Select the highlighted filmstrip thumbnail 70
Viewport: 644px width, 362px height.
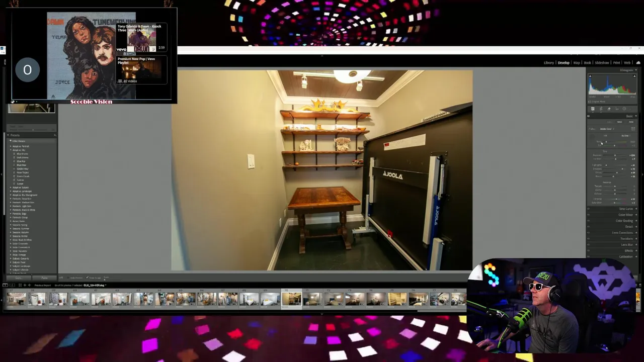pyautogui.click(x=291, y=299)
